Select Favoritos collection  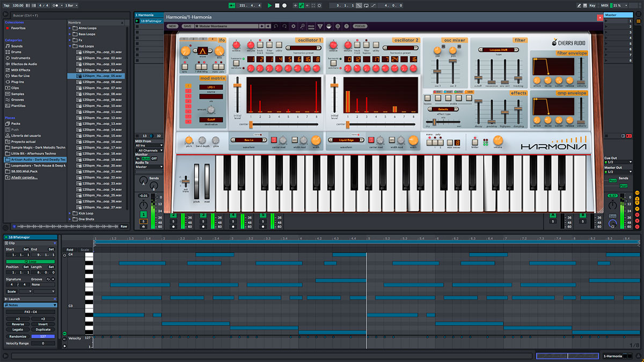18,28
